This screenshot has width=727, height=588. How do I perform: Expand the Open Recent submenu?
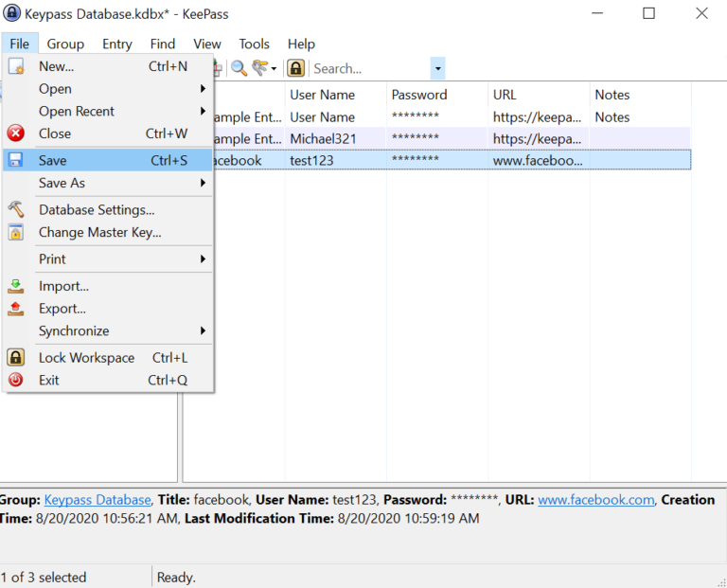point(203,112)
